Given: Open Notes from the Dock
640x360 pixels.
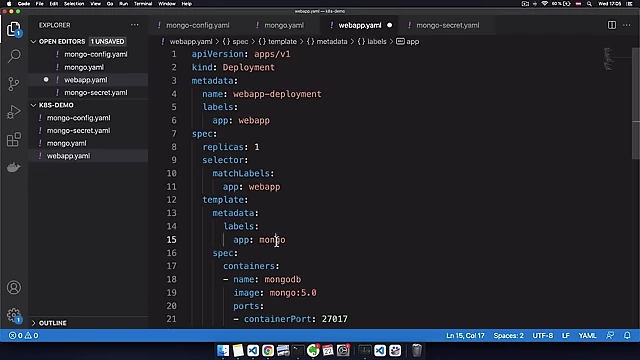Looking at the screenshot, I should coord(238,350).
